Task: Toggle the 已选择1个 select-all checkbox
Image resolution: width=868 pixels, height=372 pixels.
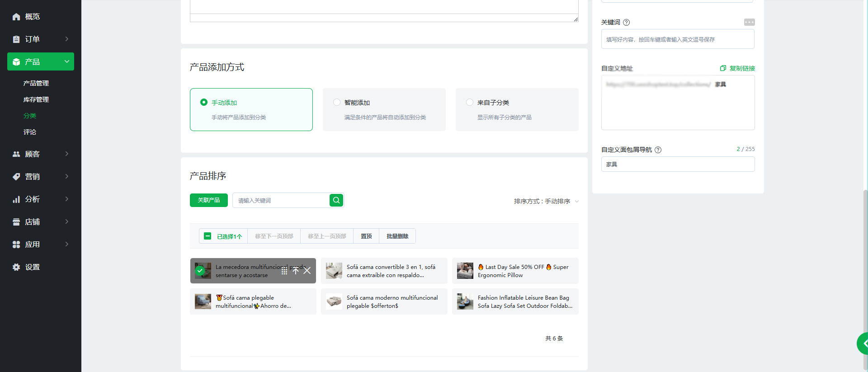Action: click(208, 236)
